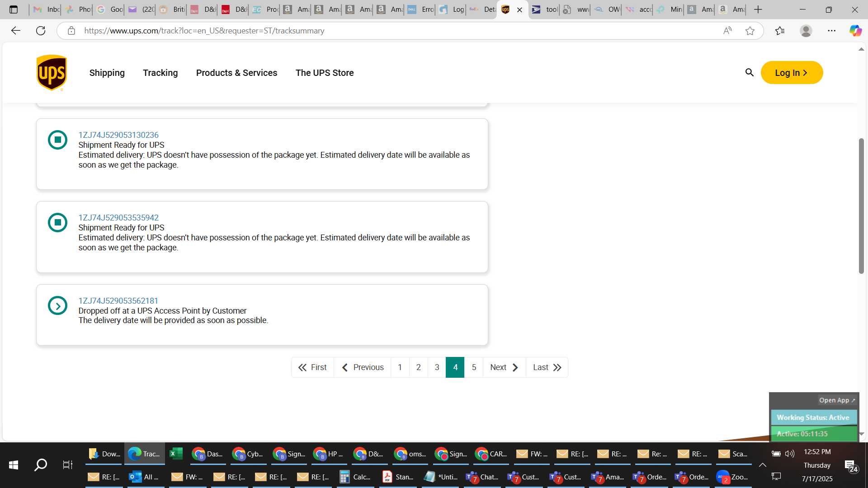The height and width of the screenshot is (488, 868).
Task: Open the Zoom taskbar item
Action: tap(733, 477)
